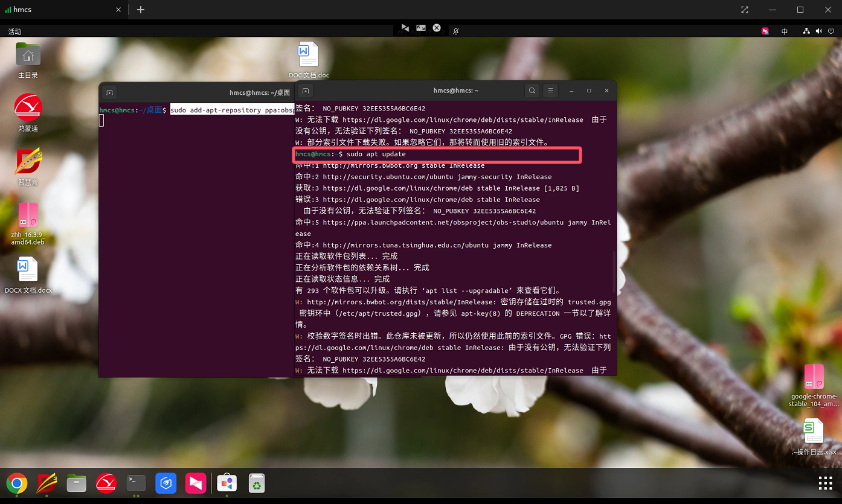This screenshot has width=842, height=504.
Task: Click the volume speaker icon in top bar
Action: click(819, 31)
